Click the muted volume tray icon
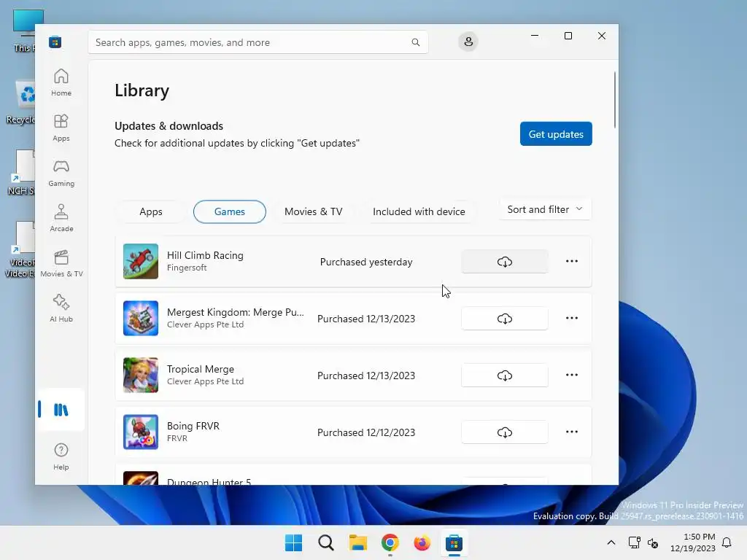 (x=653, y=542)
